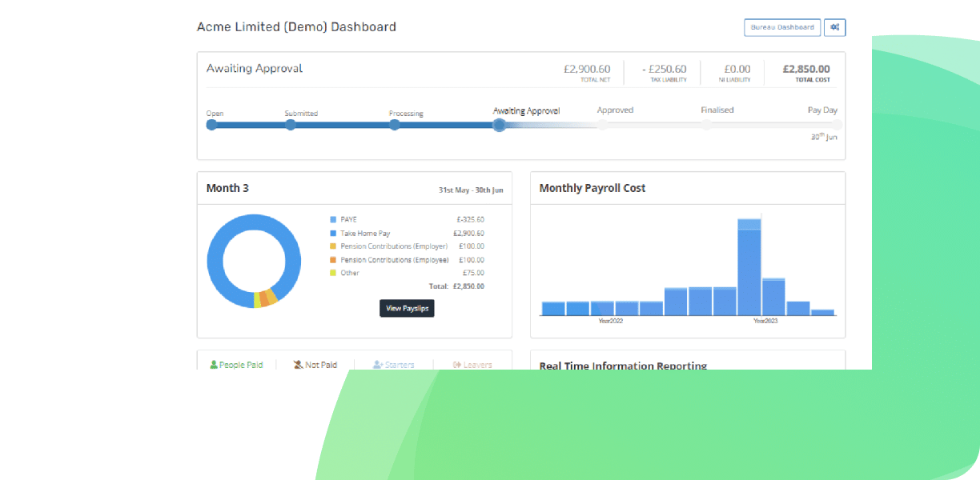
Task: Select the Awaiting Approval stage marker
Action: (x=499, y=125)
